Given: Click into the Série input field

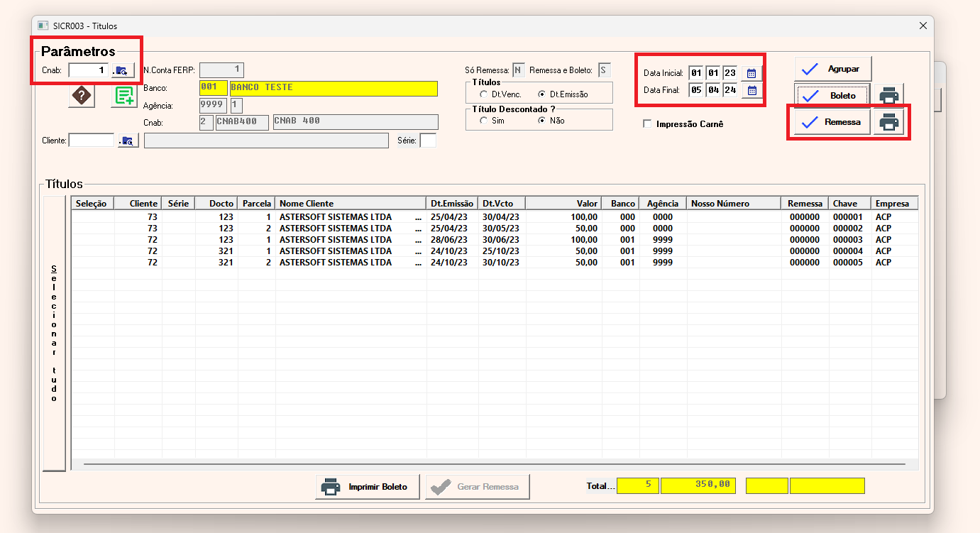Looking at the screenshot, I should coord(428,141).
